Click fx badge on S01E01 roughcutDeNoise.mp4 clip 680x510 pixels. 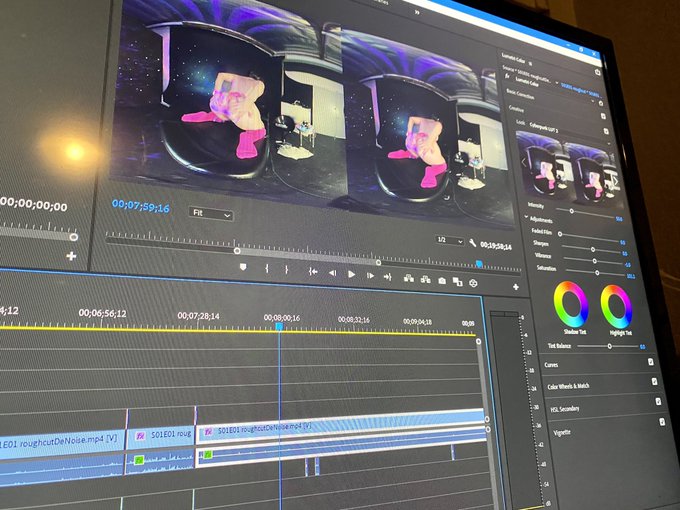208,432
